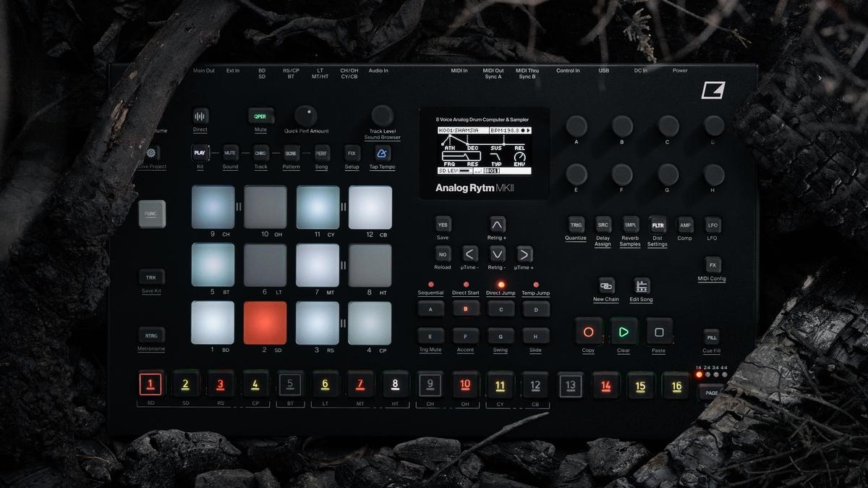
Task: Open the FLTR parameter page
Action: [x=658, y=225]
